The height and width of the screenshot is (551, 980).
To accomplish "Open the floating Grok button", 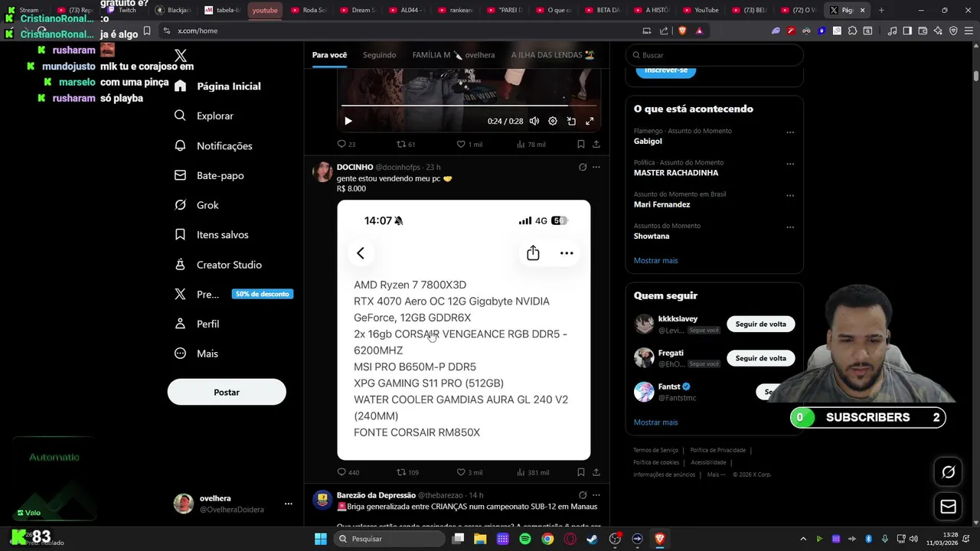I will (x=948, y=472).
